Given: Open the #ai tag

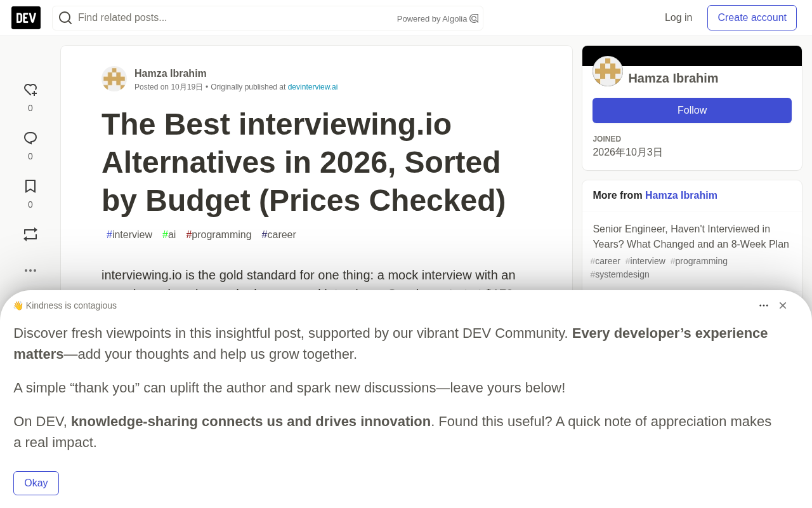Looking at the screenshot, I should pyautogui.click(x=169, y=235).
